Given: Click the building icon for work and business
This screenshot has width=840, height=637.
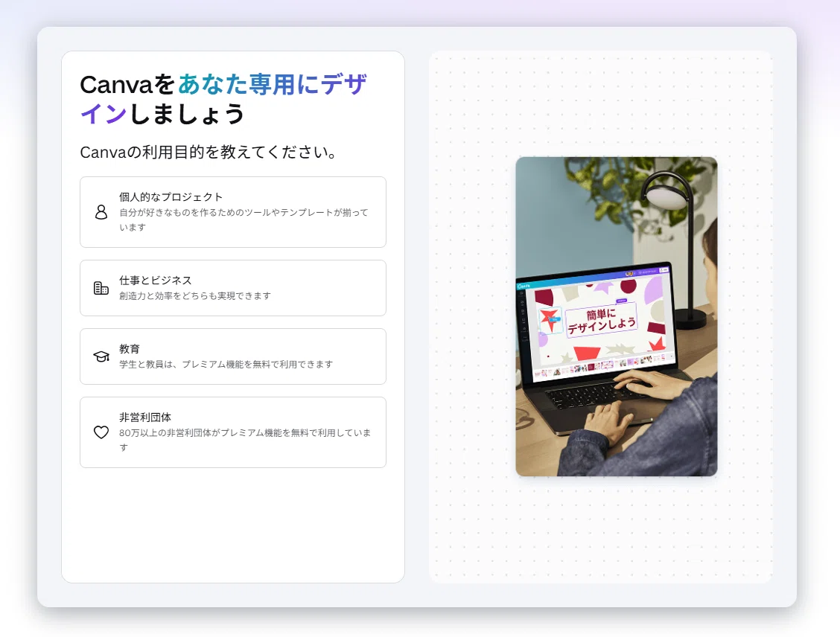Looking at the screenshot, I should pos(101,288).
